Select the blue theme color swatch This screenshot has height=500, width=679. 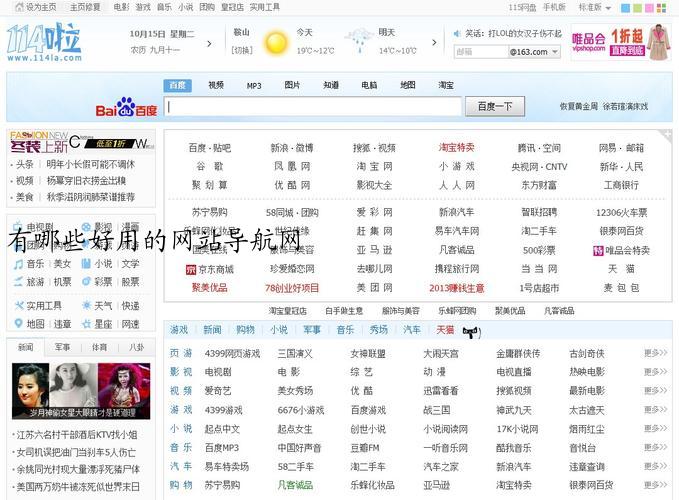tap(625, 8)
